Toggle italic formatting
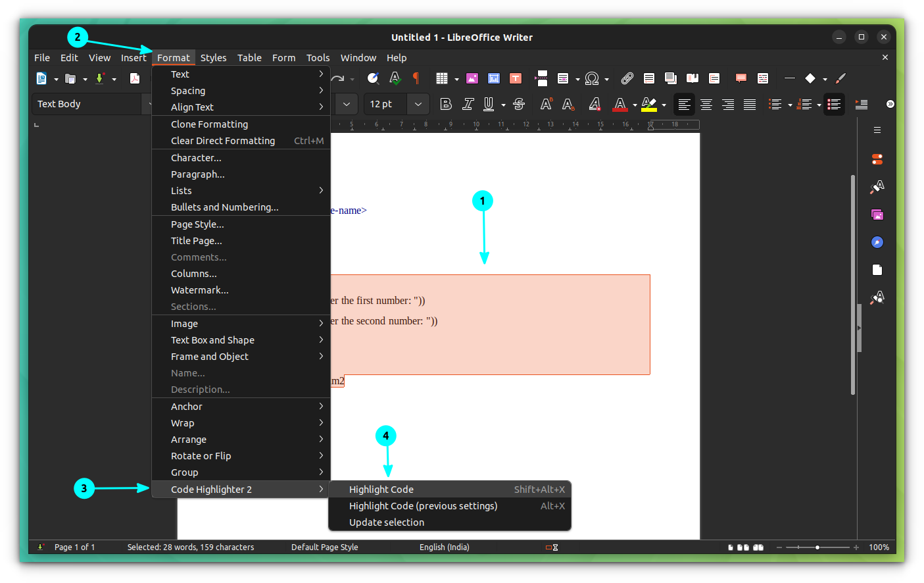The image size is (924, 583). click(x=468, y=104)
